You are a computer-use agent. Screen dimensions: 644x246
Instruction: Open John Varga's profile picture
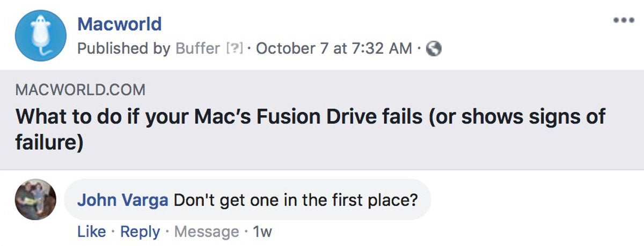[35, 199]
